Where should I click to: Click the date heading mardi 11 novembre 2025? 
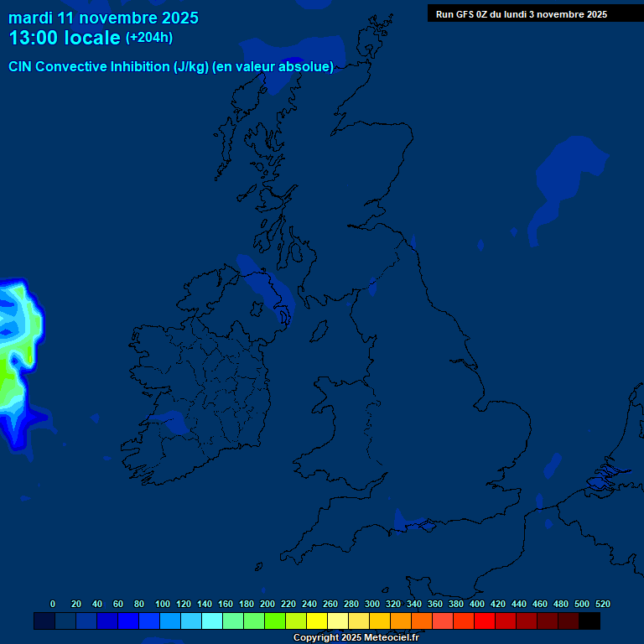tap(103, 18)
